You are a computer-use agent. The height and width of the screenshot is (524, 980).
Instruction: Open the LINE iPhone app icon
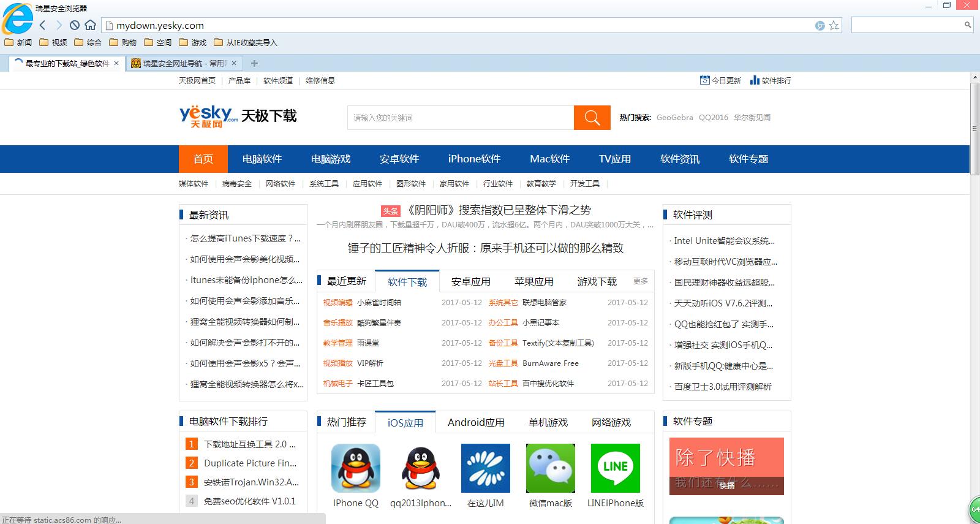point(615,468)
